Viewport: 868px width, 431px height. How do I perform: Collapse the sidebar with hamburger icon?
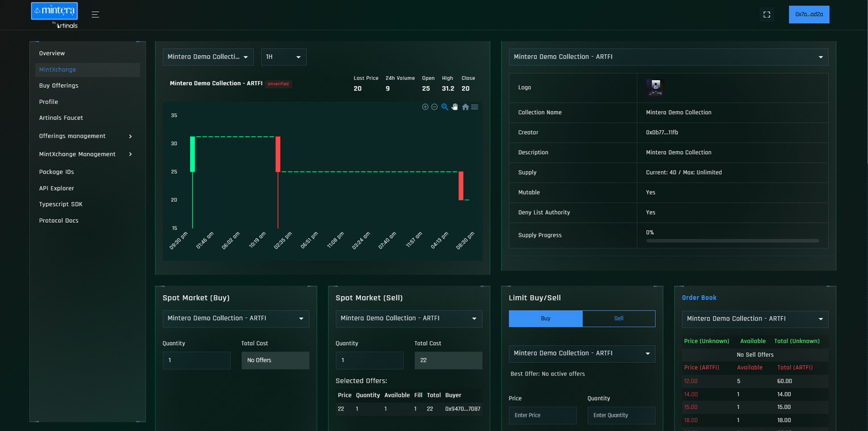(x=95, y=15)
